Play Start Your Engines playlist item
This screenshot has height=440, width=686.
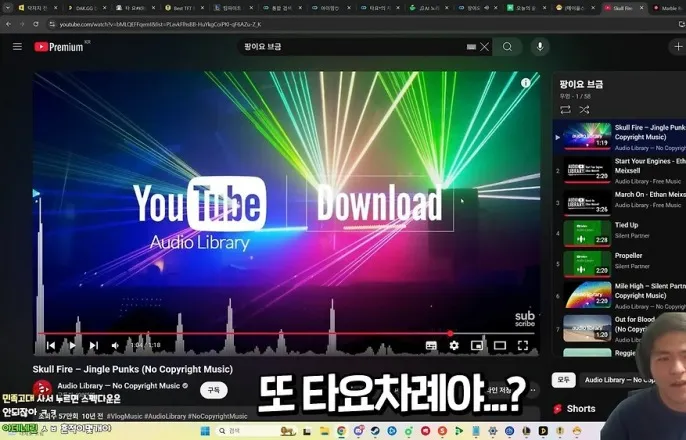tap(620, 171)
